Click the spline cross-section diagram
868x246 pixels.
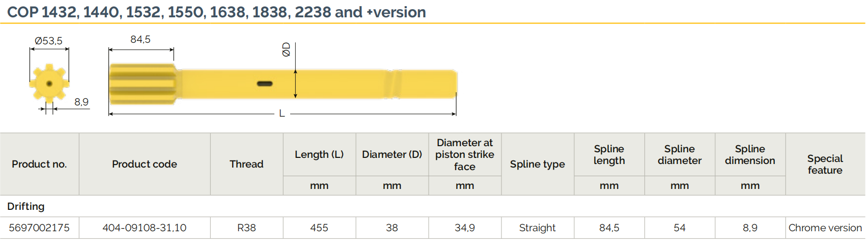(49, 83)
